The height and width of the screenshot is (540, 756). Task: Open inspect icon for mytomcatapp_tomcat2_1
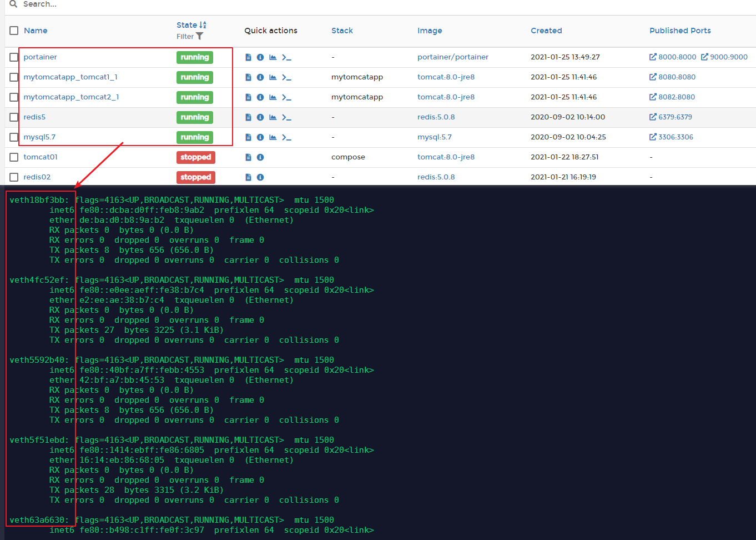260,97
